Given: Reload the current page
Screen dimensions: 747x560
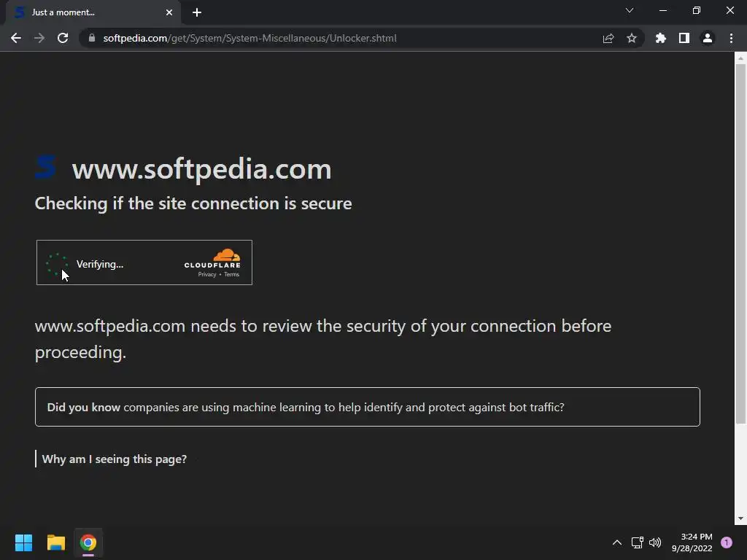Looking at the screenshot, I should pos(63,38).
